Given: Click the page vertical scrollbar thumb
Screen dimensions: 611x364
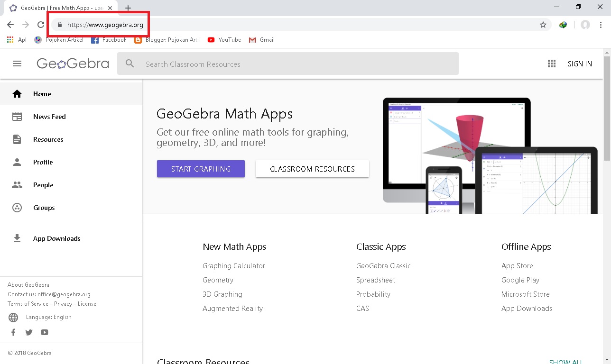Looking at the screenshot, I should point(607,108).
